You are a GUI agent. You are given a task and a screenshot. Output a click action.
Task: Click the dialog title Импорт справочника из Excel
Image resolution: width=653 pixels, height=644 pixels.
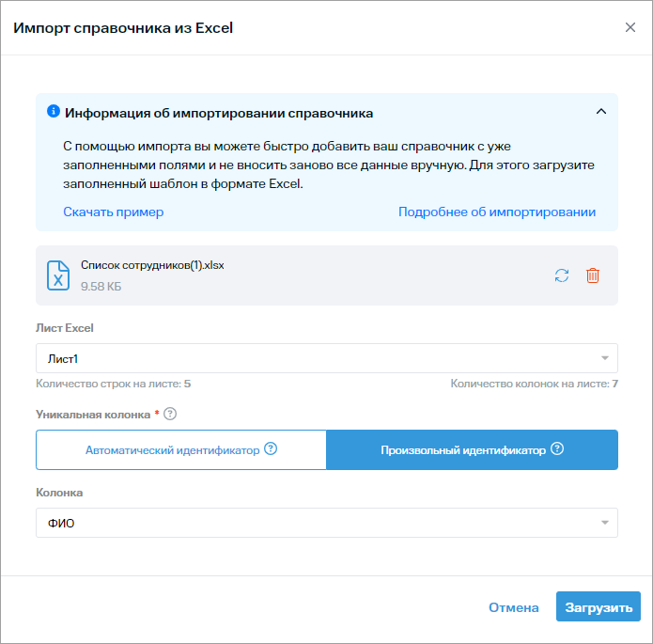(123, 27)
